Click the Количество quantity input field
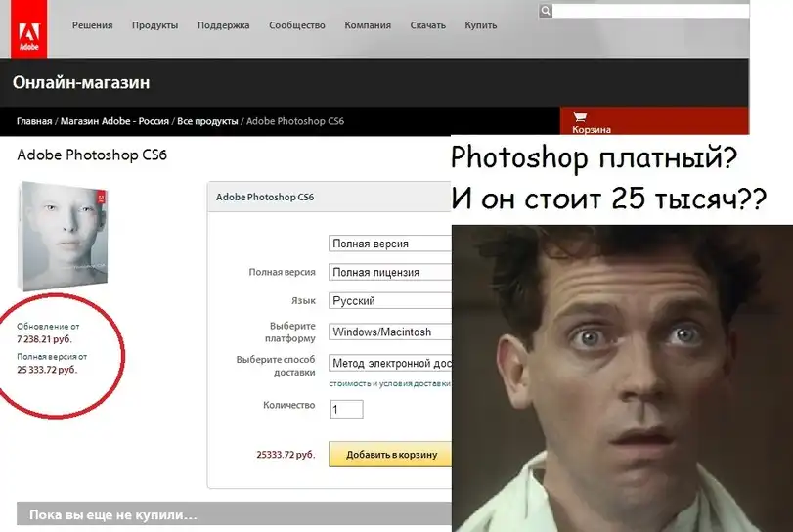Screen dimensions: 793x532 click(x=346, y=409)
